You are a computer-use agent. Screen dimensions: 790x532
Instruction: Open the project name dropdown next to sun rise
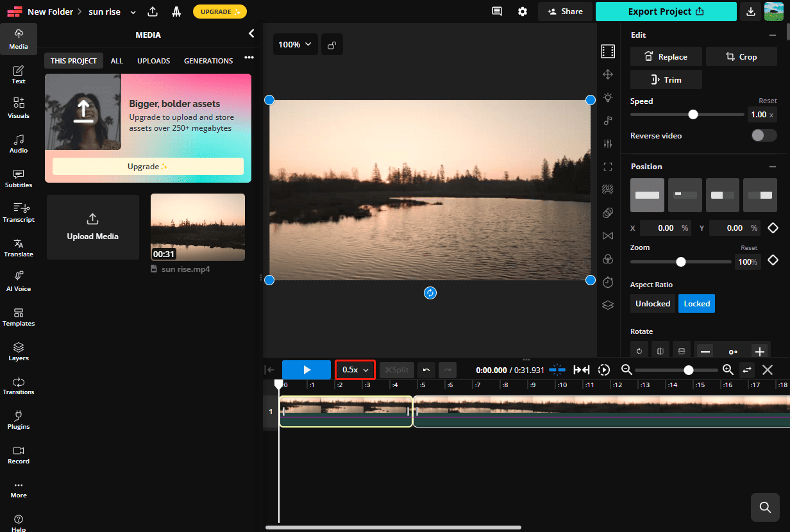pos(133,12)
